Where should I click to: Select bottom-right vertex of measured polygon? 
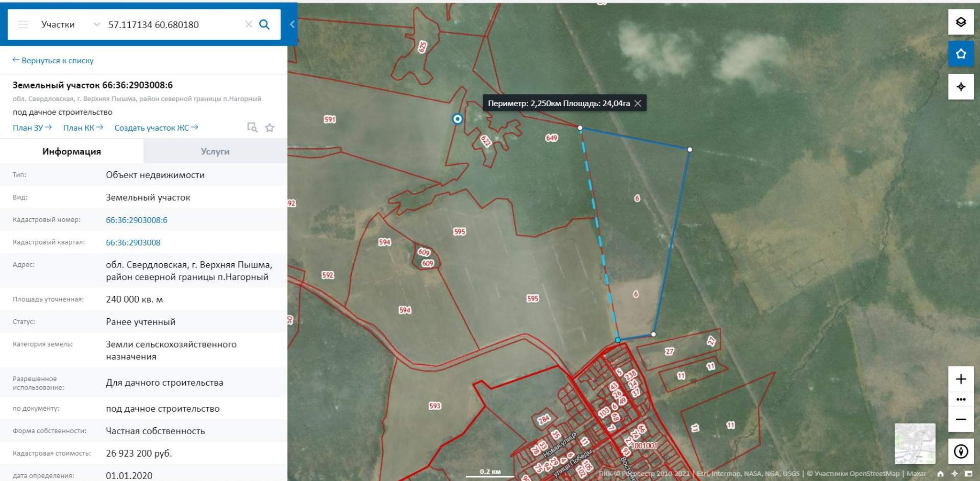point(654,334)
